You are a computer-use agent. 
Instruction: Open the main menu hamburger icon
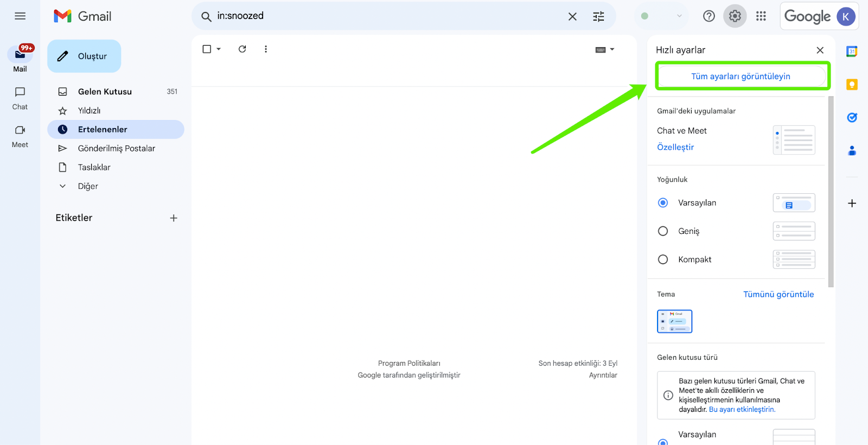pos(20,16)
